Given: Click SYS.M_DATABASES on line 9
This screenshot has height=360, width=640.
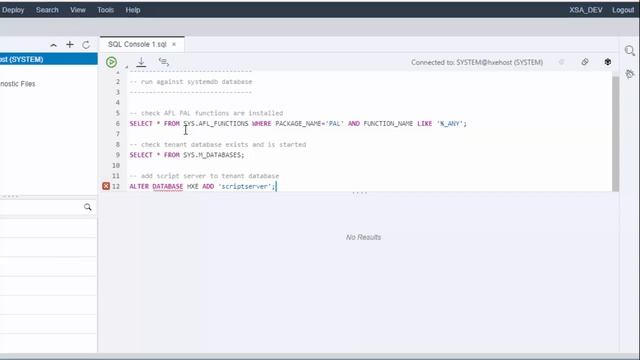Looking at the screenshot, I should [x=213, y=155].
